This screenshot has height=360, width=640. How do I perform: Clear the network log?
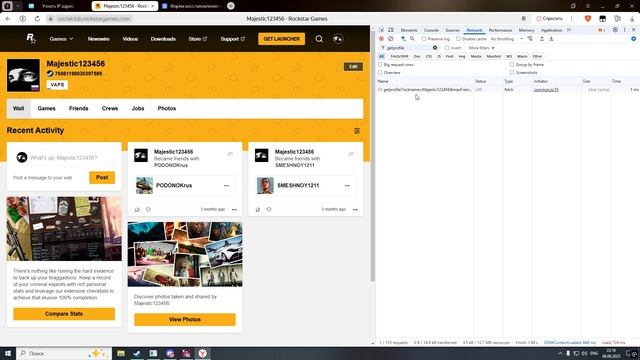(x=391, y=39)
